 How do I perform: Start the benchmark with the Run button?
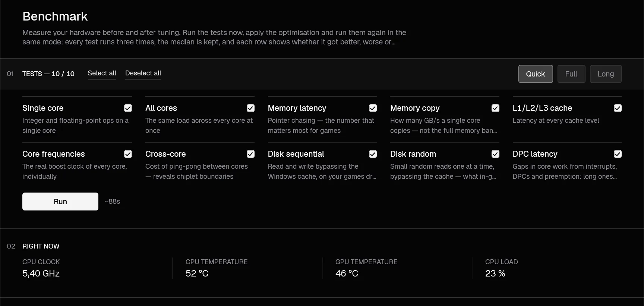tap(60, 202)
